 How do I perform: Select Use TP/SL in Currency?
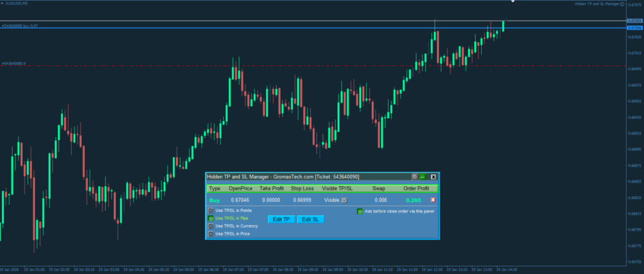point(211,226)
